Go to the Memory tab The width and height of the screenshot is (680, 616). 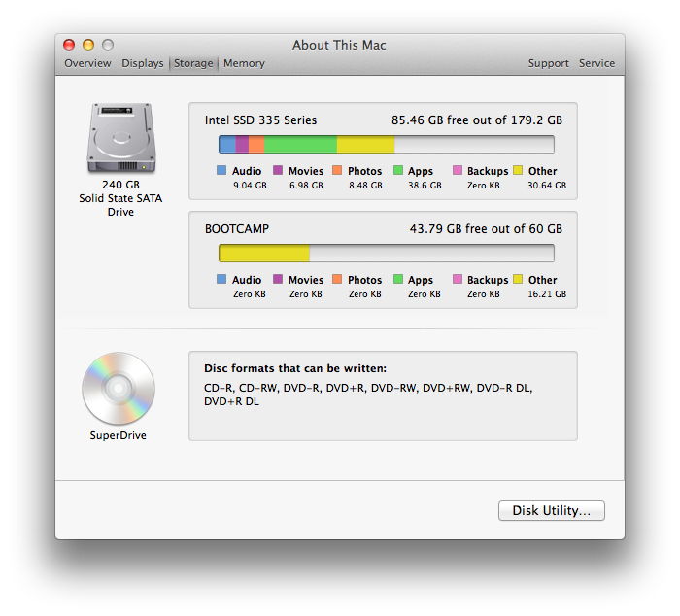tap(244, 63)
